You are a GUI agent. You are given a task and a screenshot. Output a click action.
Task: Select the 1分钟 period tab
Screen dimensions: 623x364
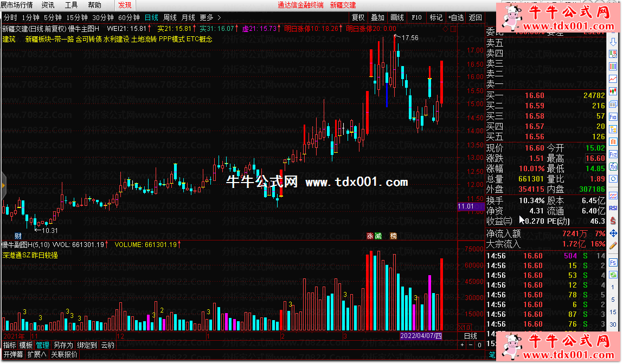coord(30,17)
